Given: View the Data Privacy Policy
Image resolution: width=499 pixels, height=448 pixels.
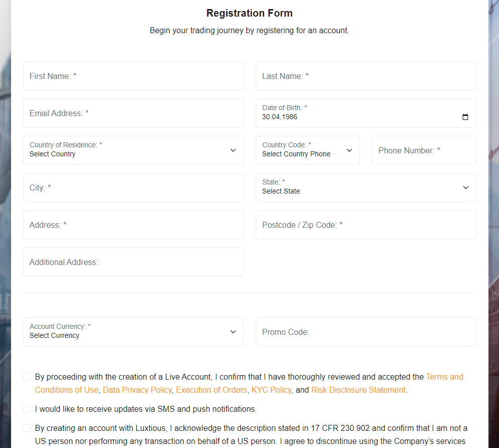Looking at the screenshot, I should click(x=136, y=390).
